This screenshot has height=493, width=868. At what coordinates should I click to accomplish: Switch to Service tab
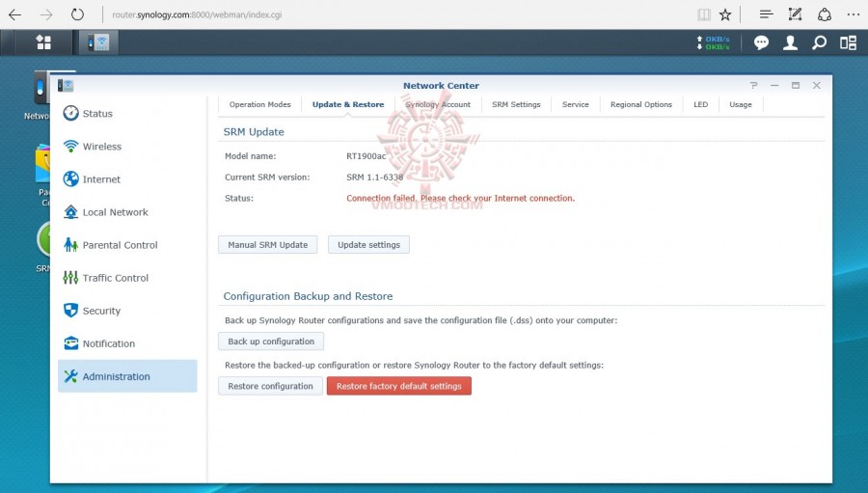(575, 105)
